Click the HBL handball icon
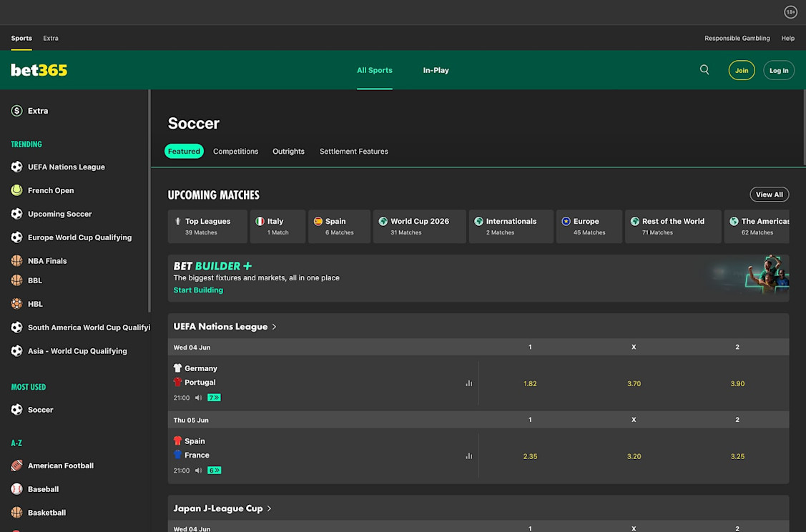 pos(17,304)
